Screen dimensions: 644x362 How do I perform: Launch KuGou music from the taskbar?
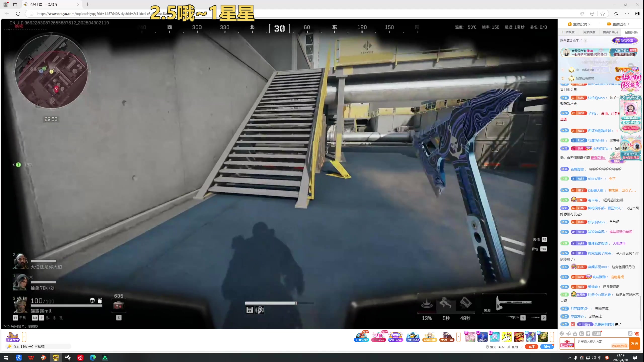coord(19,357)
